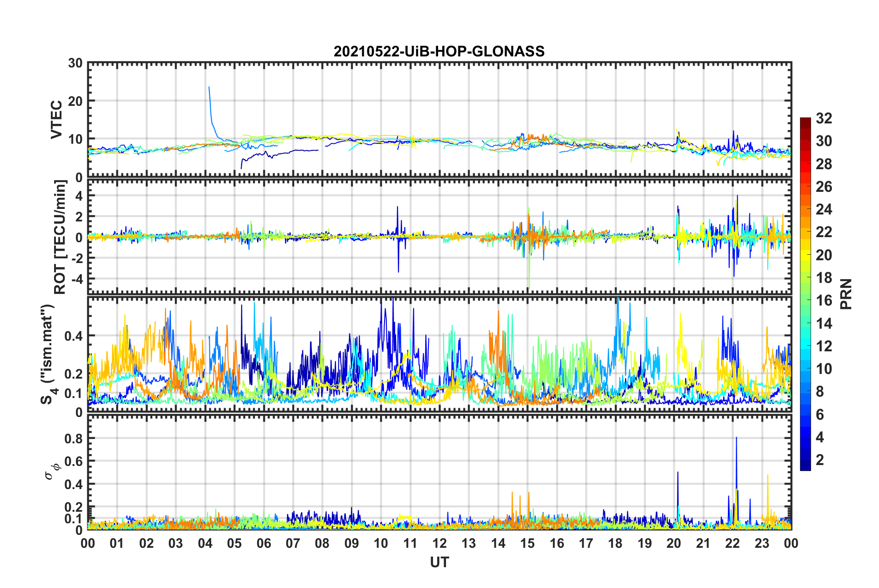Screen dimensions: 879x588
Task: Click the 0.1 tick on S4 axis
Action: click(74, 393)
